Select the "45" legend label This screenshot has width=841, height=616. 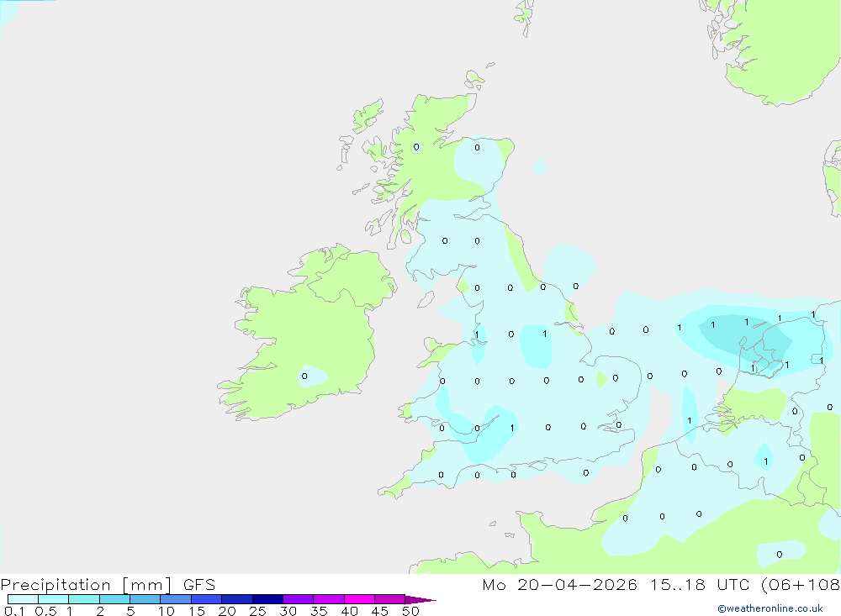380,611
